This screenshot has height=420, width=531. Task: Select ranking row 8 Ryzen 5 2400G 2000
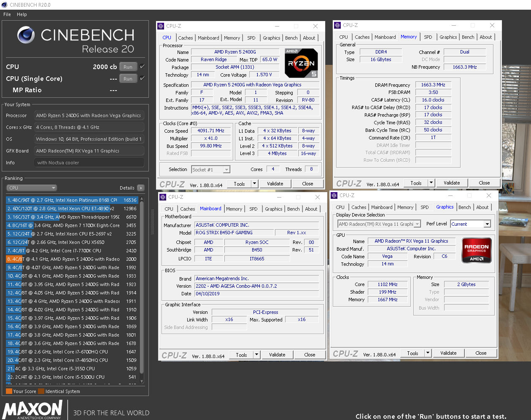72,259
